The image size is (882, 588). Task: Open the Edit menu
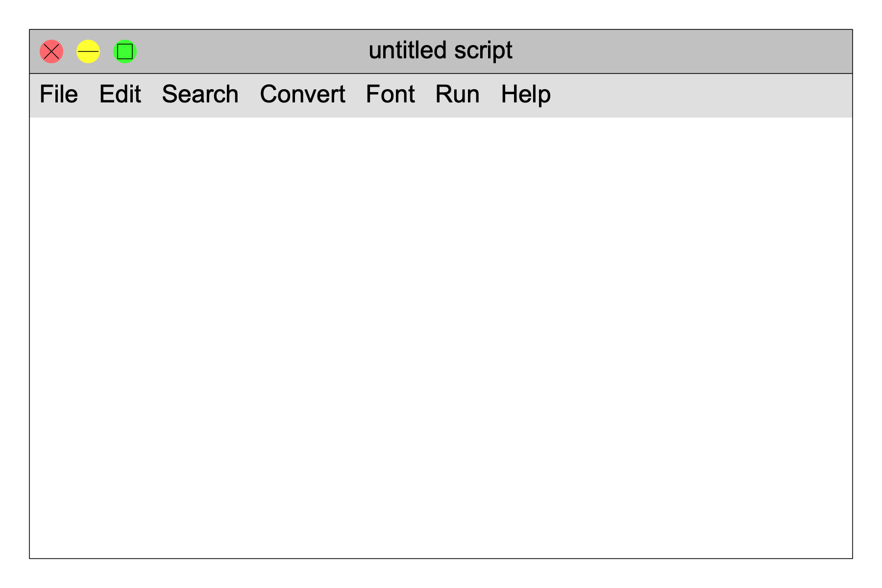120,94
